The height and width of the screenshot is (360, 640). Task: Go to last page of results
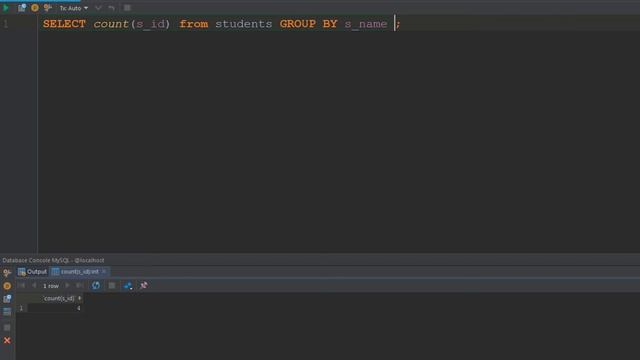coord(80,285)
